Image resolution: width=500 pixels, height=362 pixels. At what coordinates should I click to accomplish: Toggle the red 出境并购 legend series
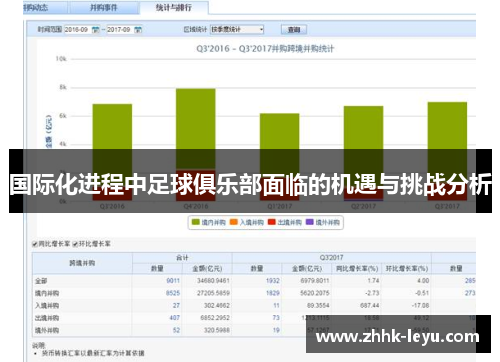point(285,222)
